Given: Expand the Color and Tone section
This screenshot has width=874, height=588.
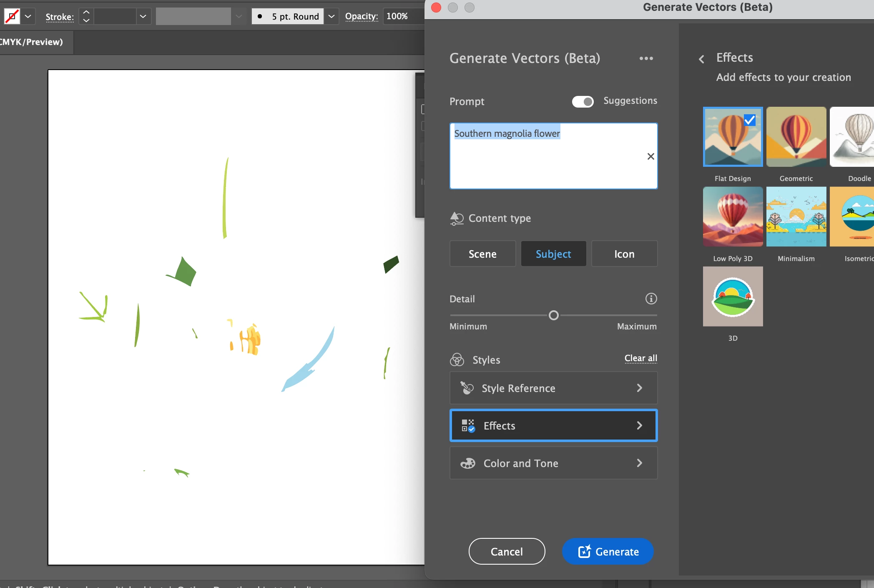Looking at the screenshot, I should (x=553, y=463).
